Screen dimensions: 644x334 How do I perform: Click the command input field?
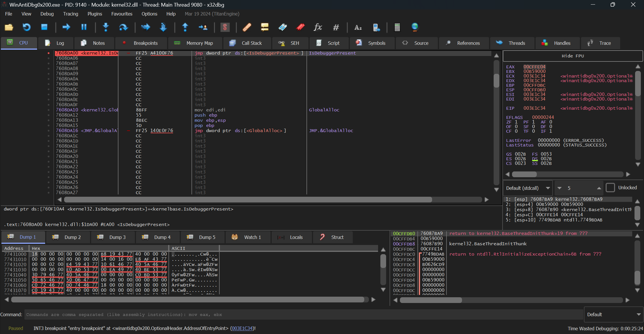coord(304,314)
